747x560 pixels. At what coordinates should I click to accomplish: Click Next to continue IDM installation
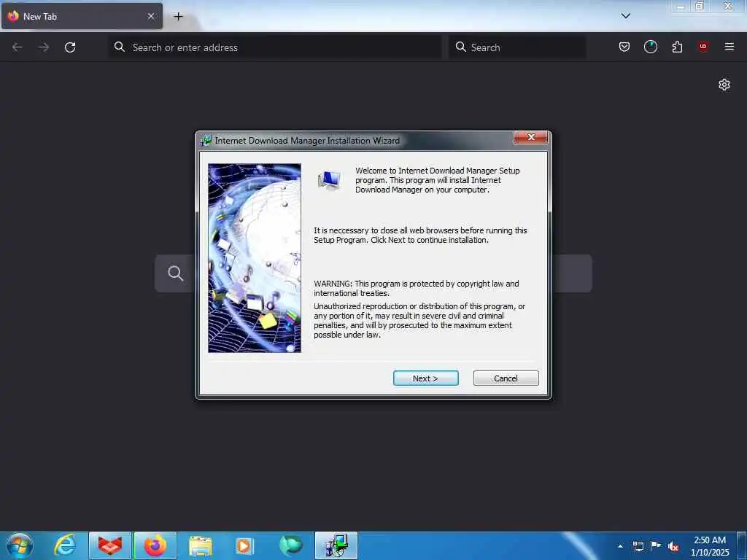(425, 378)
